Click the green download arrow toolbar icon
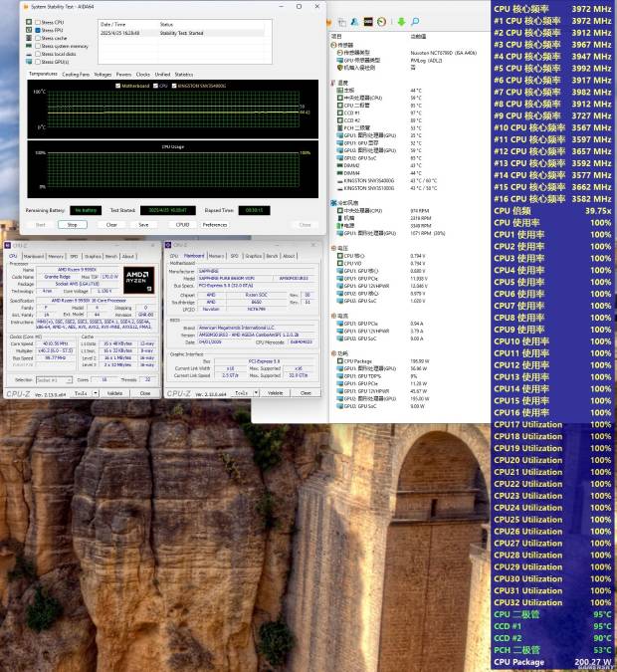This screenshot has height=672, width=617. [401, 22]
